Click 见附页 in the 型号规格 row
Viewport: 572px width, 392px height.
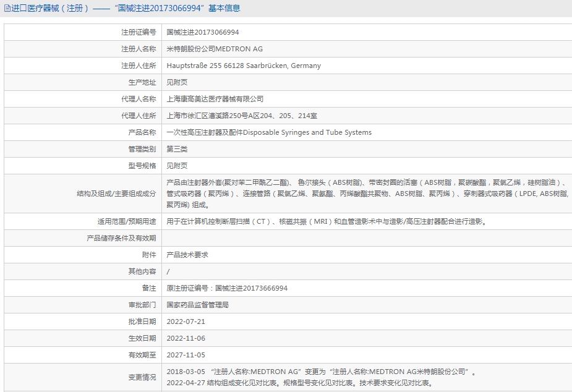click(177, 166)
